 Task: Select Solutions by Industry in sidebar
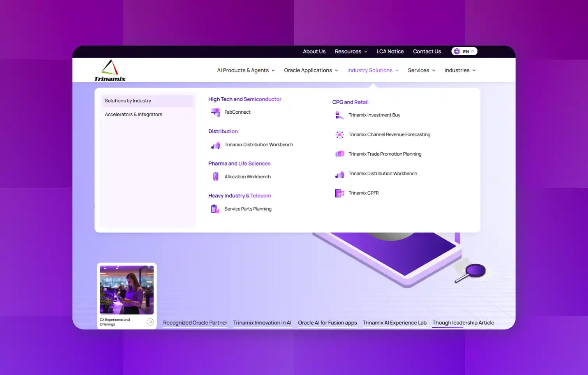tap(128, 101)
